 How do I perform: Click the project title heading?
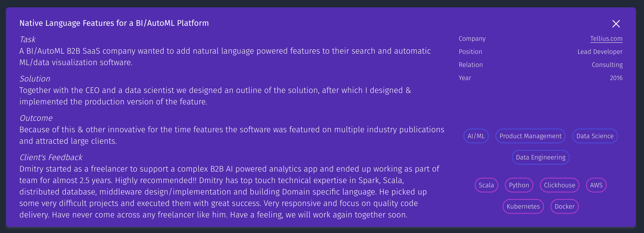tap(114, 23)
